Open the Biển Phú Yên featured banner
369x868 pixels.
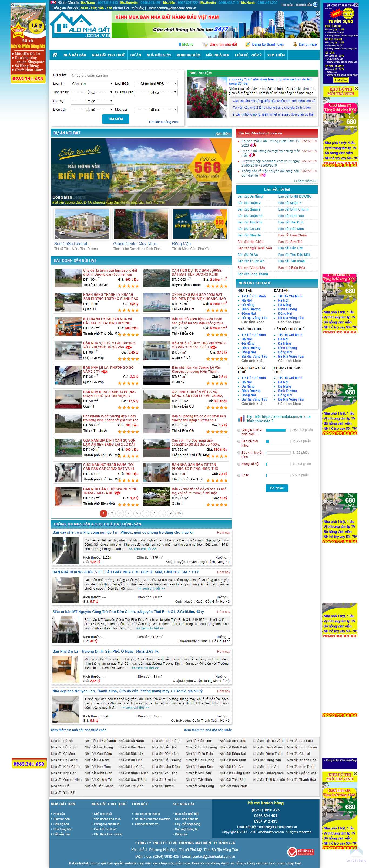coord(141,172)
